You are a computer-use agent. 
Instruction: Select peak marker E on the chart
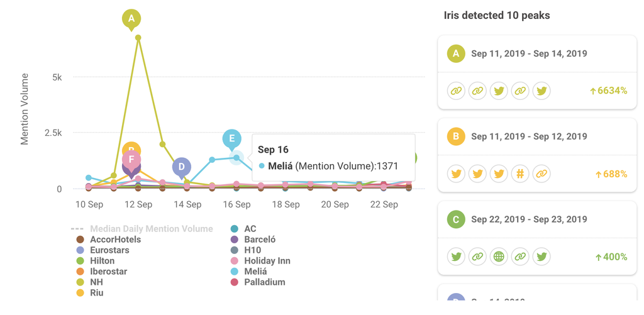coord(231,139)
